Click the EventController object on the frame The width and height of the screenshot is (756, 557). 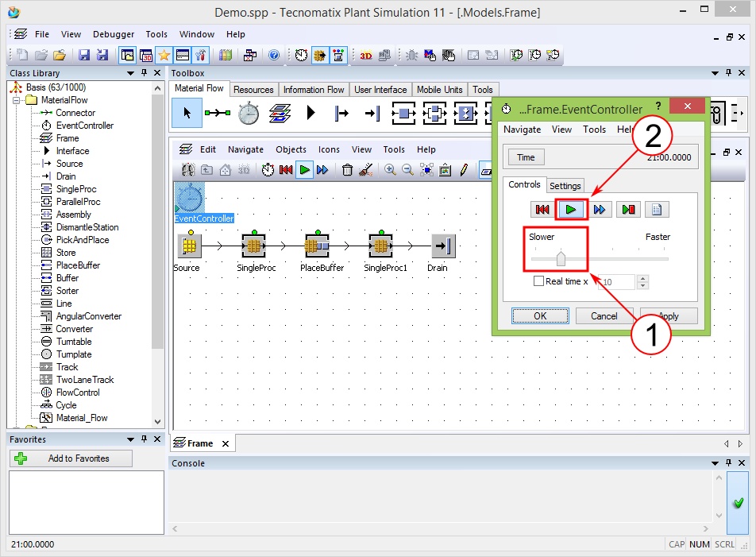coord(190,198)
